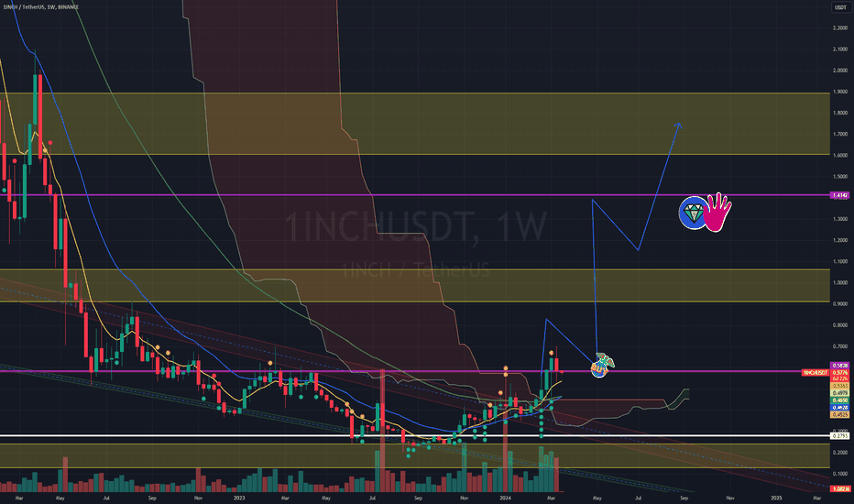Image resolution: width=854 pixels, height=504 pixels.
Task: Click the white 0.2755 price line label
Action: 840,436
